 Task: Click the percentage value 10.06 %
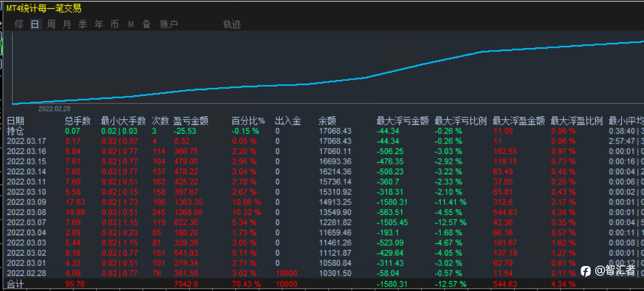click(246, 202)
